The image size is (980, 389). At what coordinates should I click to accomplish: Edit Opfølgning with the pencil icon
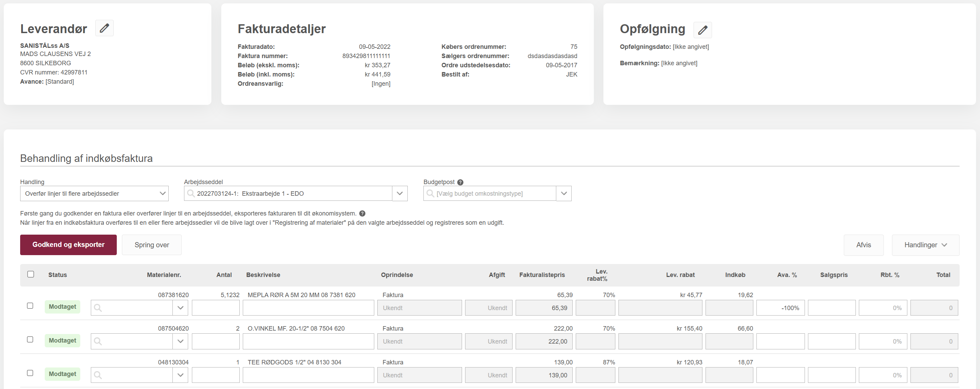pyautogui.click(x=702, y=30)
